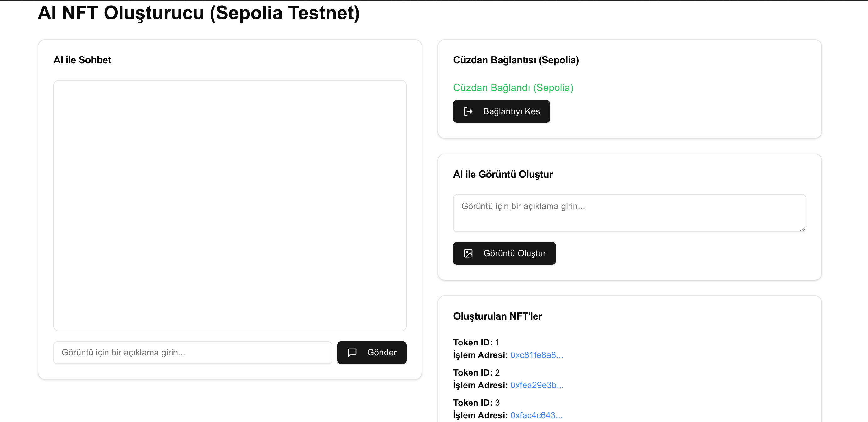Click the AI NFT Oluşturucu page title

(x=199, y=13)
